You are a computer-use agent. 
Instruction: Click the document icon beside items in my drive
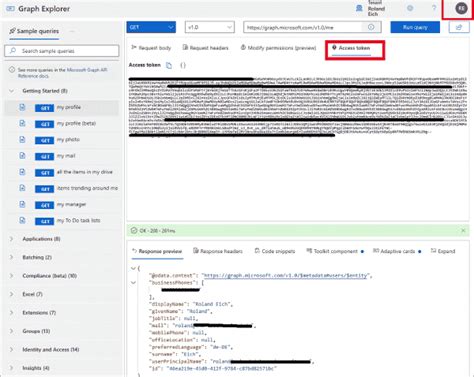(22, 172)
